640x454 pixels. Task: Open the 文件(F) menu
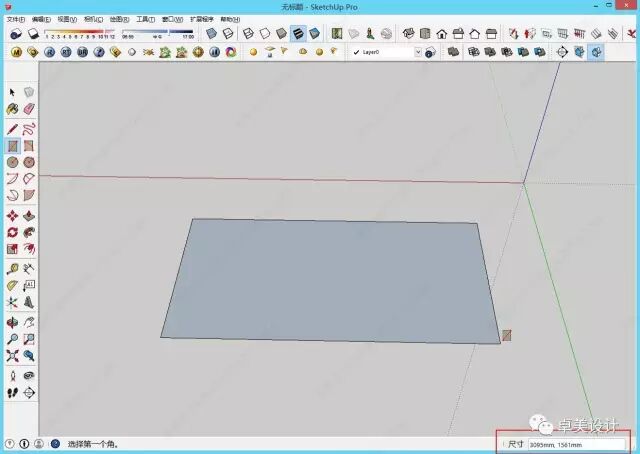click(x=16, y=19)
